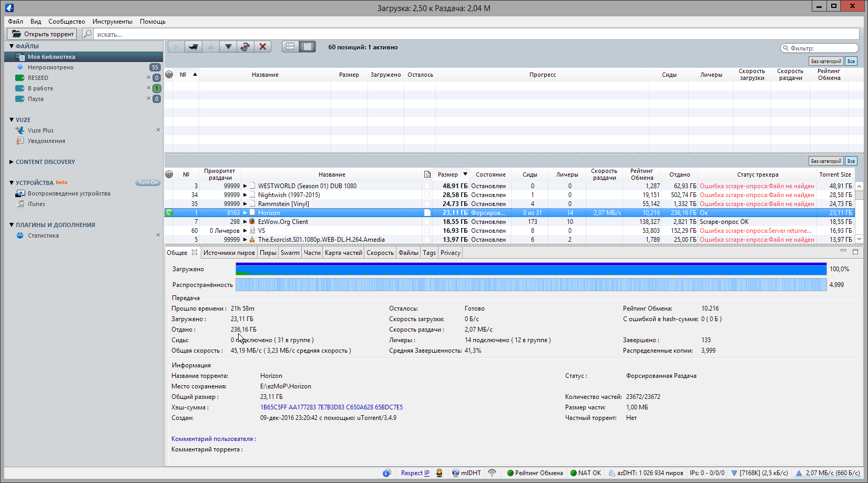Open iTunes device entry
The image size is (868, 483).
pos(84,204)
